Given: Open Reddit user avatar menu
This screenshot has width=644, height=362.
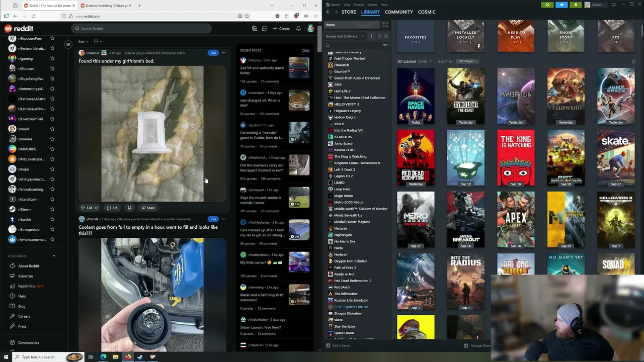Looking at the screenshot, I should (311, 29).
